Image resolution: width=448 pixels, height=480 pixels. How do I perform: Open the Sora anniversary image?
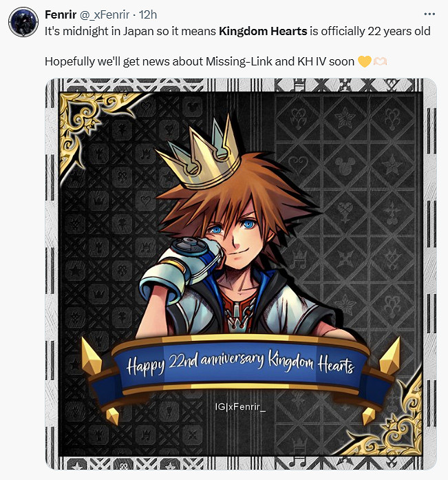coord(241,274)
